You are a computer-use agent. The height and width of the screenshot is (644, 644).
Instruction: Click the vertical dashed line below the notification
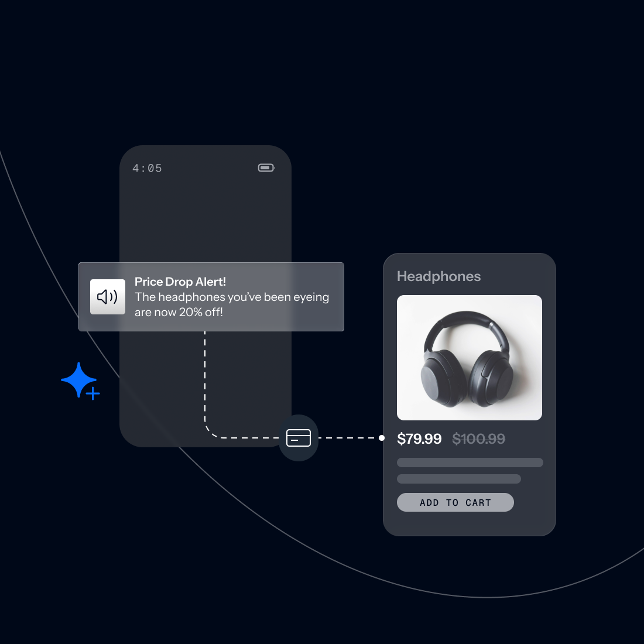coord(205,375)
